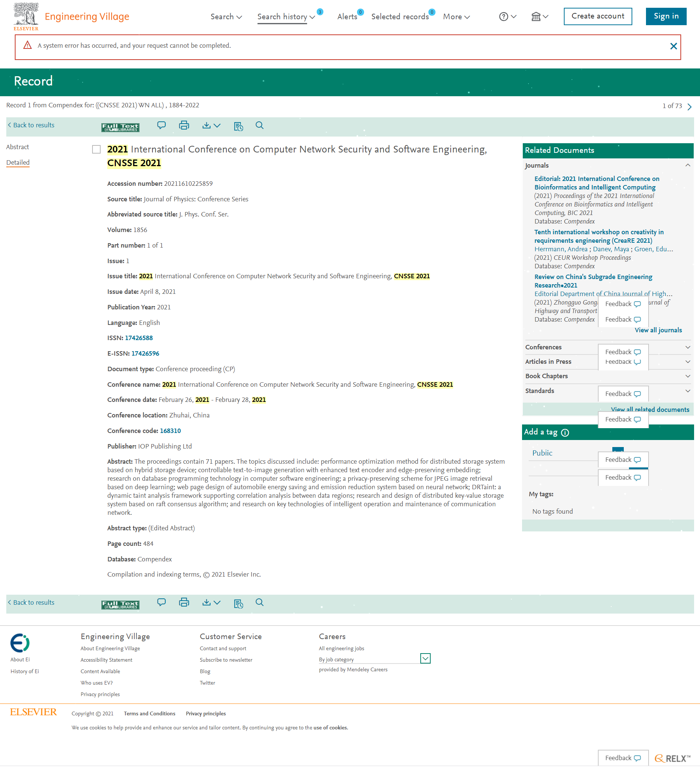Viewport: 700px width, 769px height.
Task: Select the Public tag option
Action: [x=542, y=453]
